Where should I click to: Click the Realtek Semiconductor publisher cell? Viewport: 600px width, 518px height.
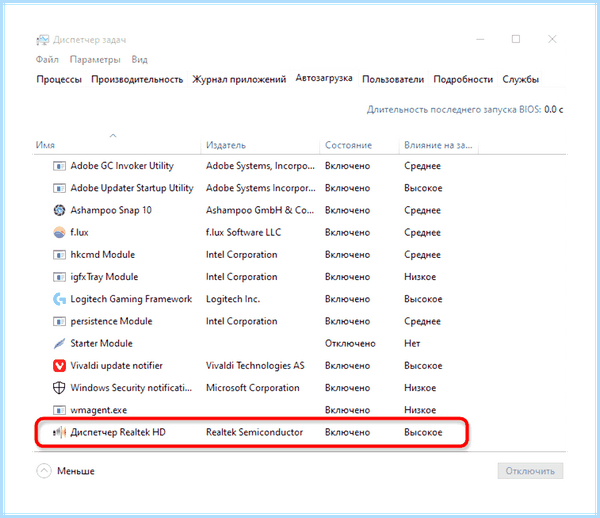click(254, 432)
